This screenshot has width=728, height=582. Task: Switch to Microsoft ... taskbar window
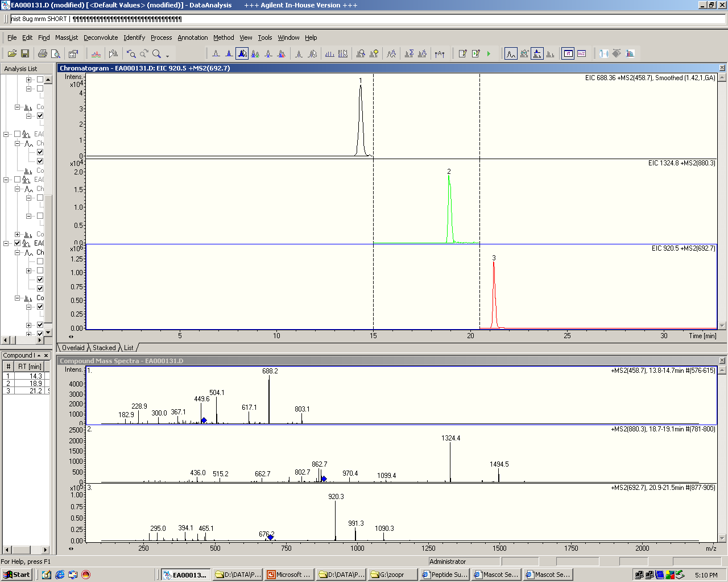click(x=289, y=575)
